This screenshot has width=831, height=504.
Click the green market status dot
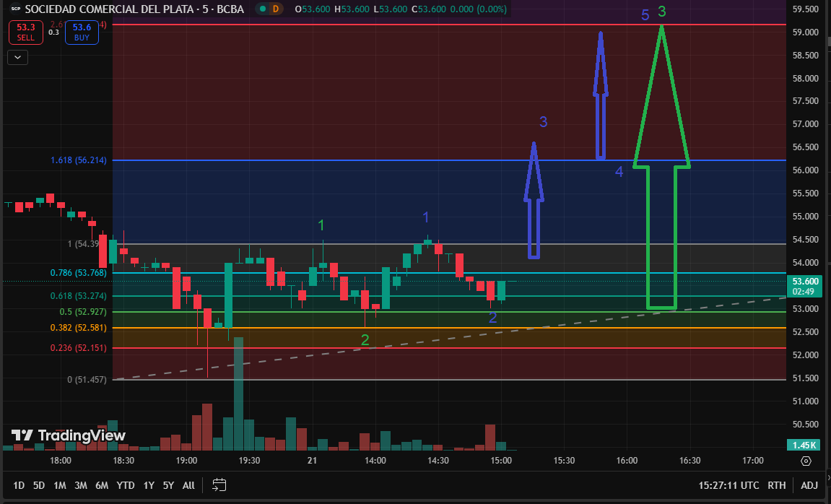[x=262, y=9]
